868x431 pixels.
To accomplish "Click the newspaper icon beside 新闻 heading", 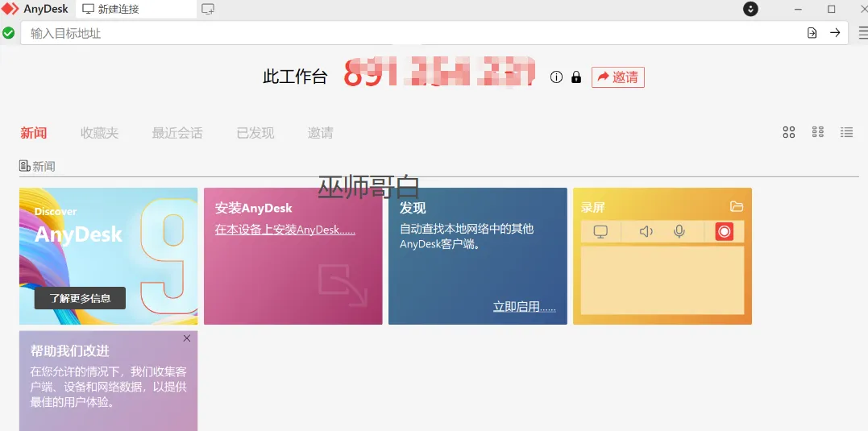I will point(24,166).
